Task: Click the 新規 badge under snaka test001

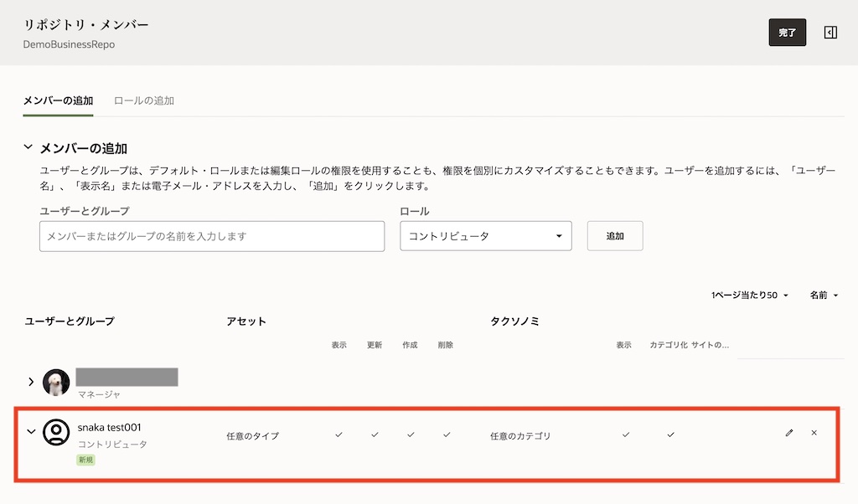Action: [x=84, y=460]
